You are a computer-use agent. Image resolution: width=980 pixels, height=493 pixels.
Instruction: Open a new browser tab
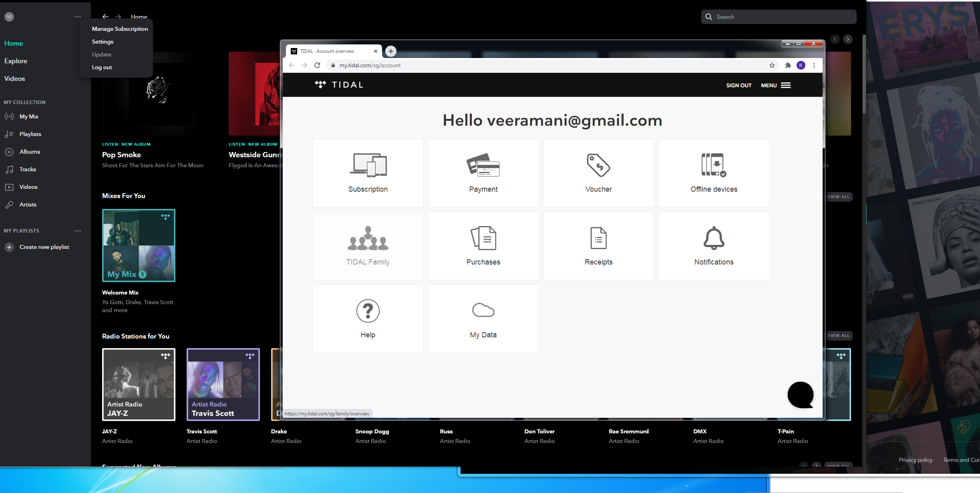point(391,51)
